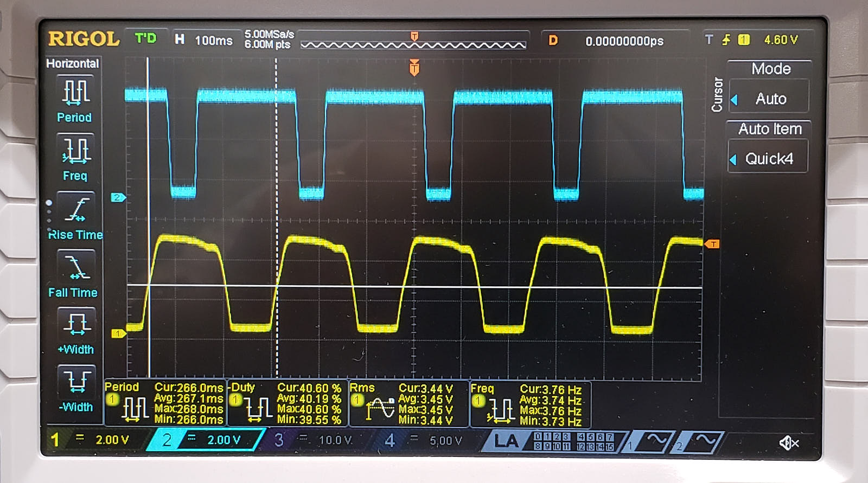
Task: Open the cursor Mode Auto selector
Action: 769,99
